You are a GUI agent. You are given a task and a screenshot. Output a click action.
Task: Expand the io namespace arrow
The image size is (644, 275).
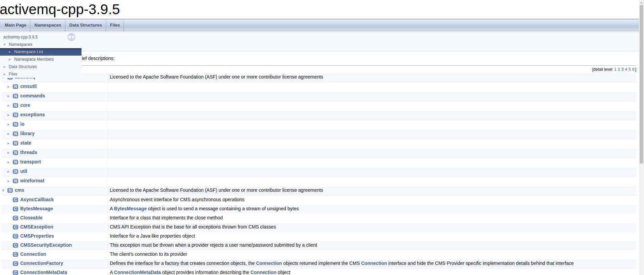click(8, 124)
